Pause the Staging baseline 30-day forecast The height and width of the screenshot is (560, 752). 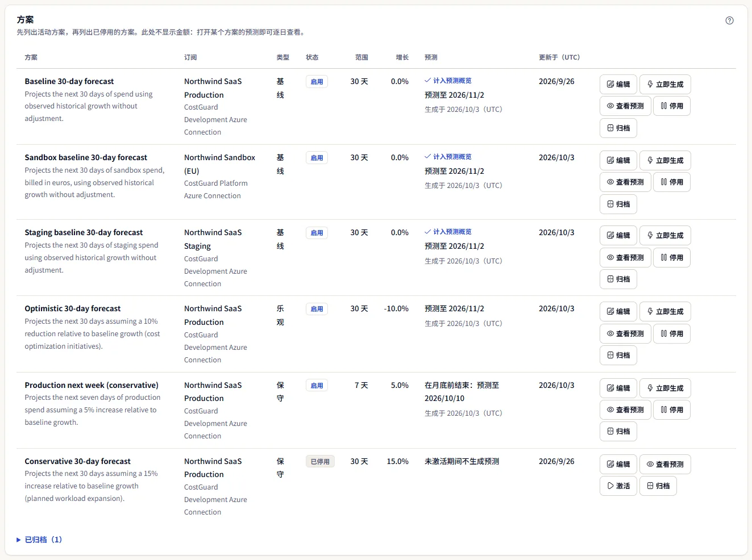pos(672,257)
